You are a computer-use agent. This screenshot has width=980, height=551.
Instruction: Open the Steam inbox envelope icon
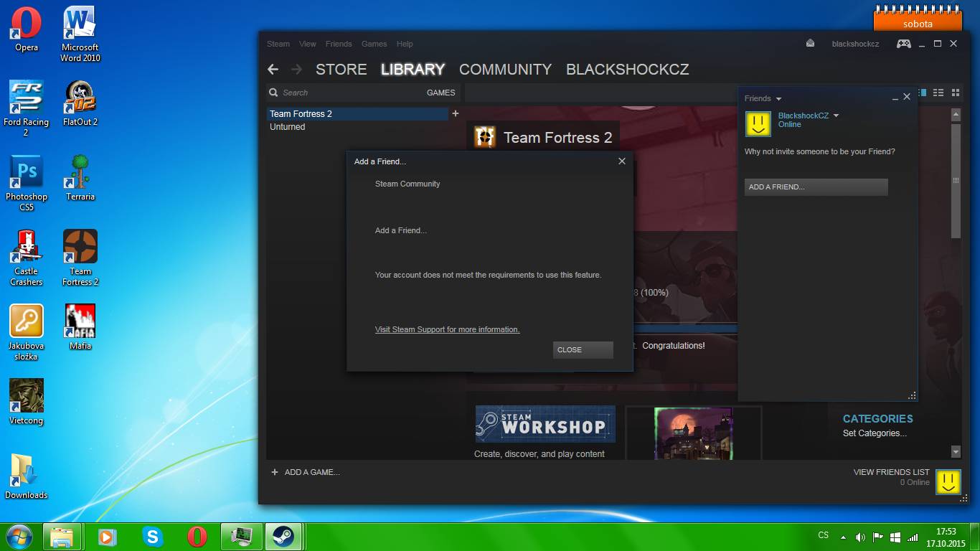click(810, 44)
